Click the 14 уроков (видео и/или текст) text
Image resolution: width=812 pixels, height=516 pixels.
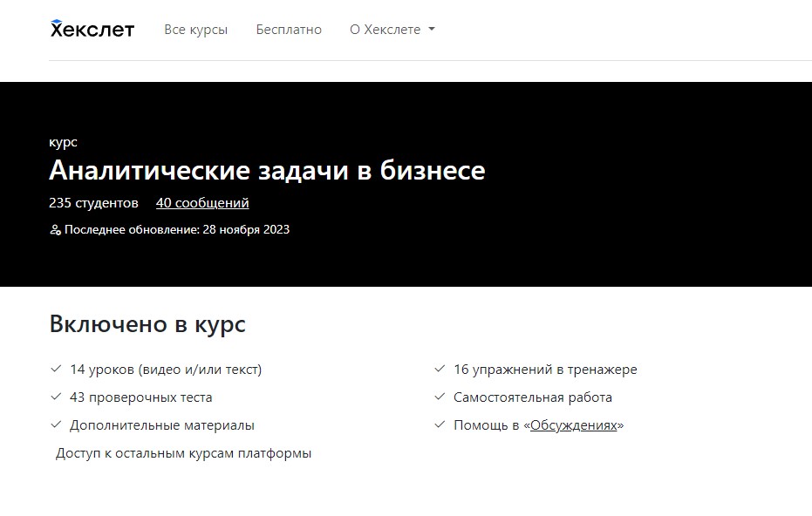click(166, 370)
